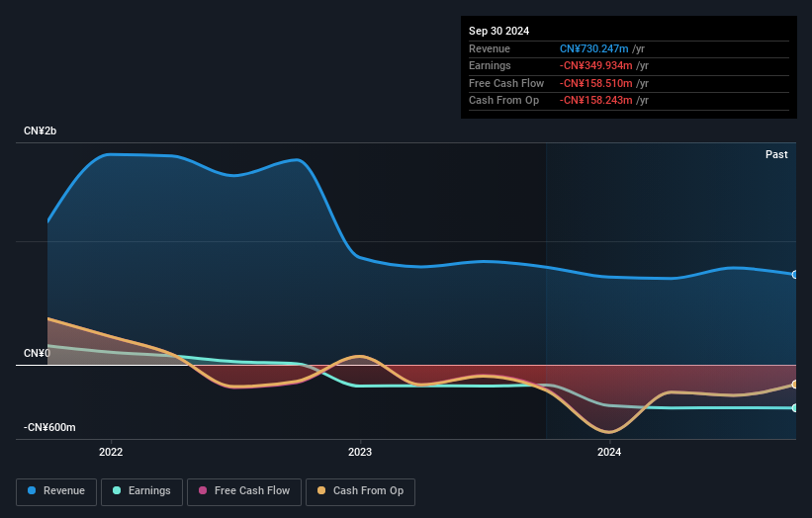Click the Cash From Op label in tooltip
The height and width of the screenshot is (518, 812).
pos(503,101)
